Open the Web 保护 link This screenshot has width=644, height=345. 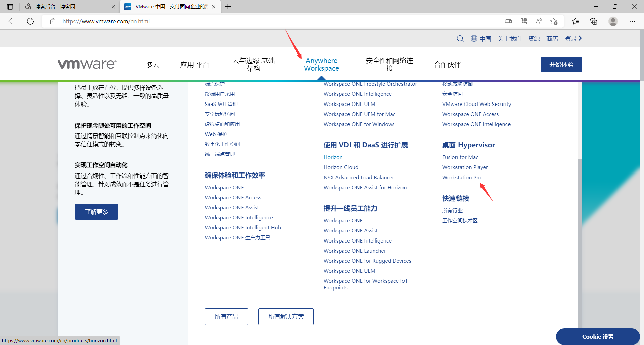pyautogui.click(x=216, y=134)
